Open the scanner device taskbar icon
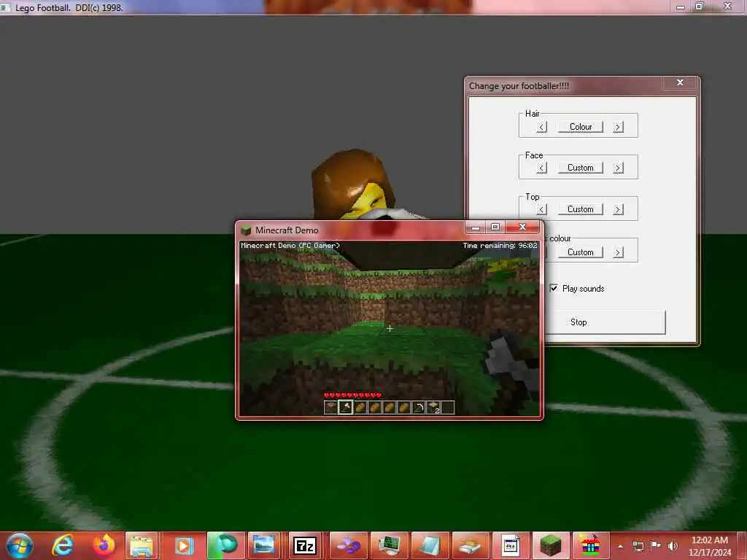The height and width of the screenshot is (560, 747). click(x=470, y=545)
